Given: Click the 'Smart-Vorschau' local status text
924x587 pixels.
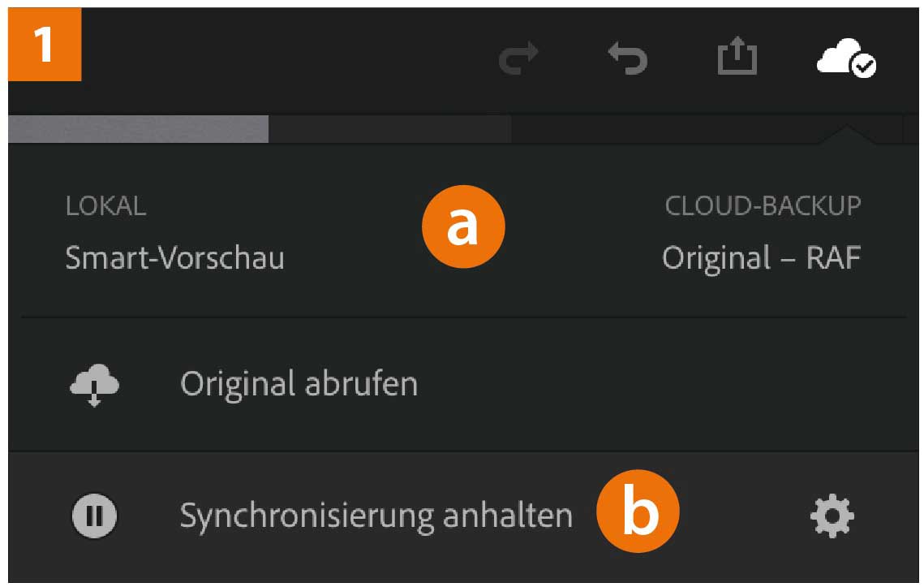Looking at the screenshot, I should coord(174,258).
